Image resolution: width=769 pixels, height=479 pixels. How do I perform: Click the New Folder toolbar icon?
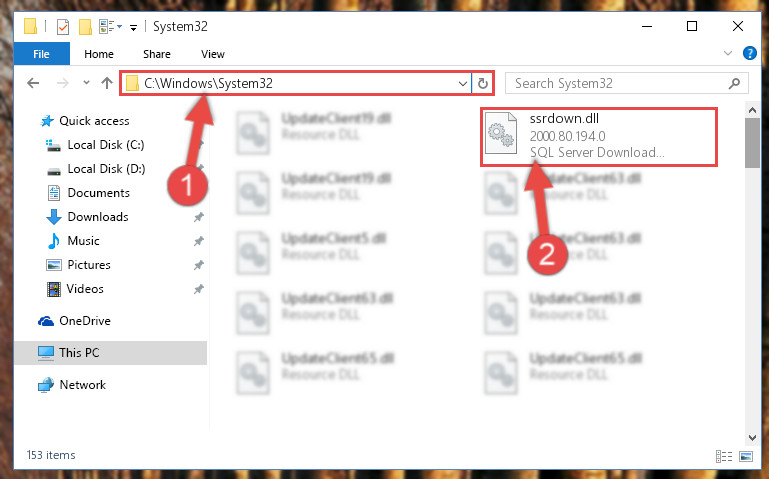(85, 26)
